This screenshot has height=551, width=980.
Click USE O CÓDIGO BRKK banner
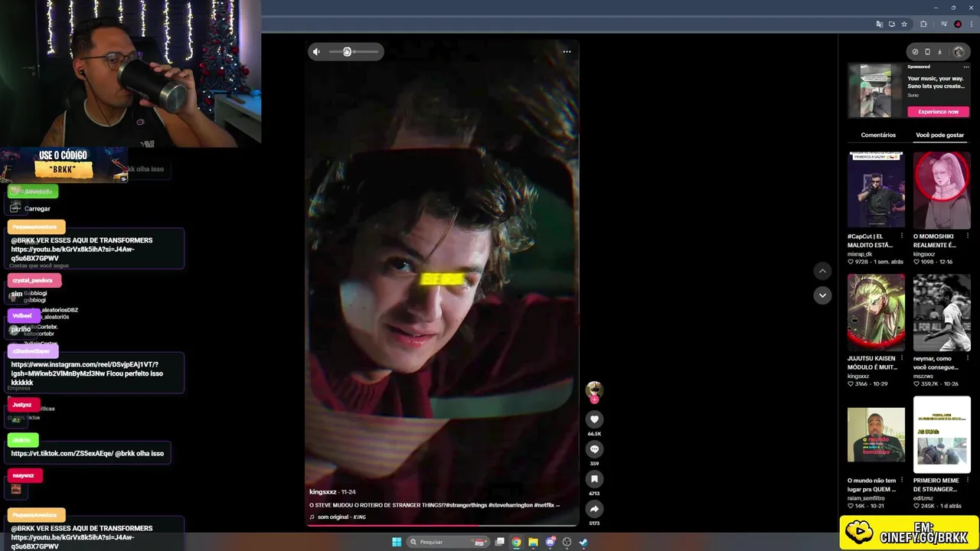[63, 164]
